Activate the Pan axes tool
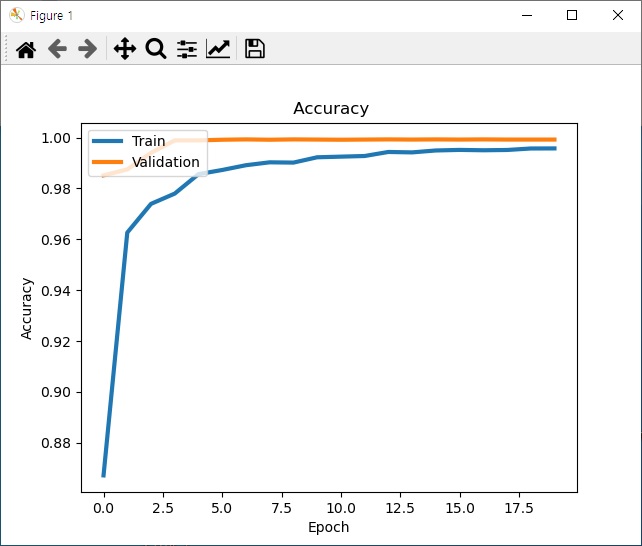The image size is (642, 546). (125, 49)
